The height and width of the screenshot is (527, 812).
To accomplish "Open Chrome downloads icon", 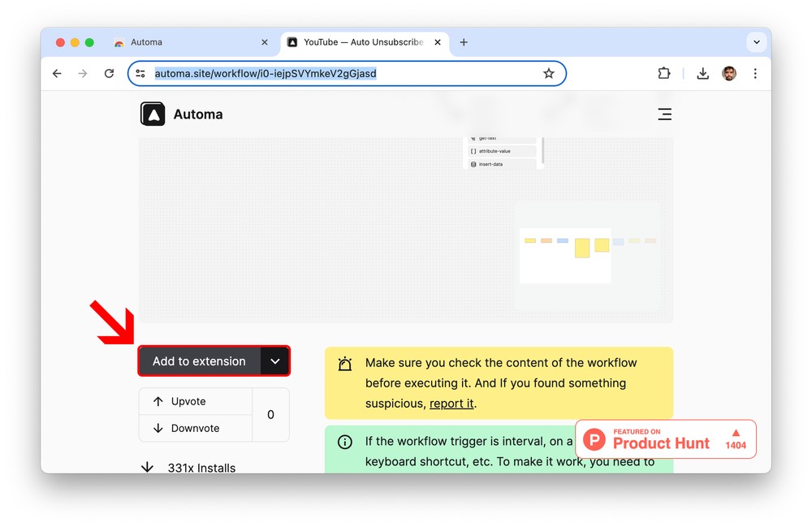I will click(702, 74).
